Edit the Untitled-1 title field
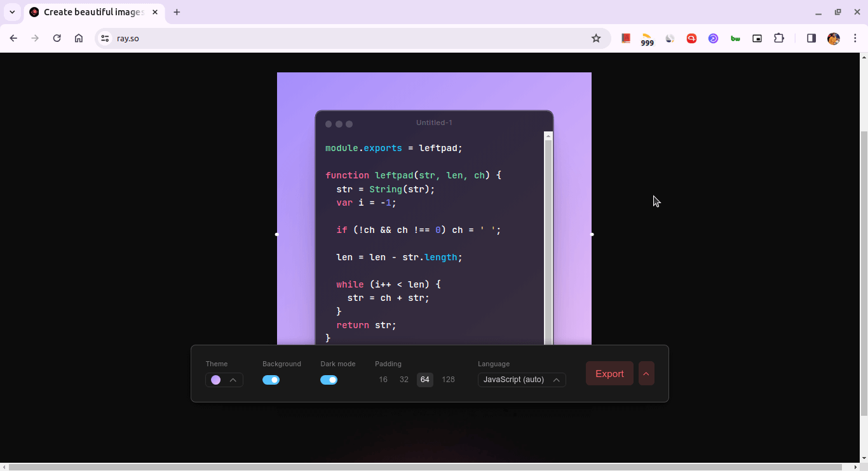 pos(434,123)
